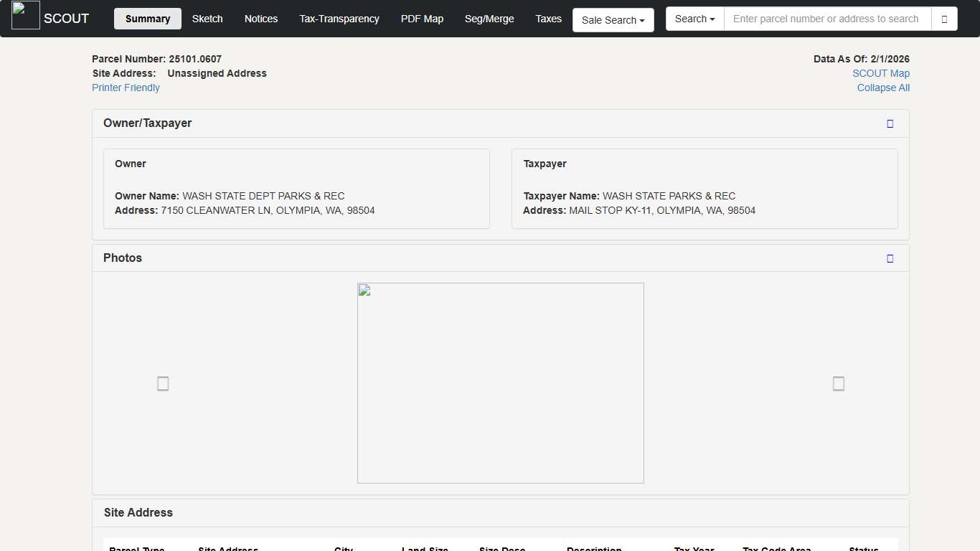
Task: Open the SCOUT Map link
Action: [x=880, y=73]
